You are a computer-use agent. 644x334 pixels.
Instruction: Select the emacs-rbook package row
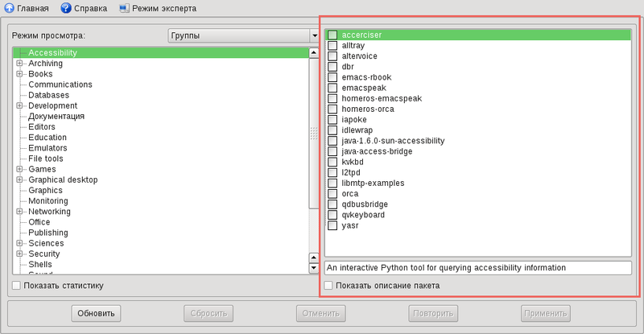478,77
